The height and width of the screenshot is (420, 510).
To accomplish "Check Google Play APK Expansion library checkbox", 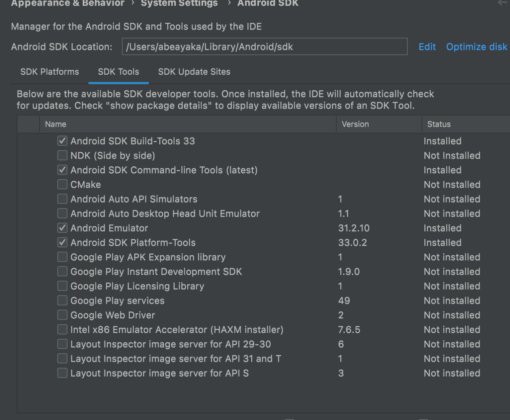I will 62,257.
